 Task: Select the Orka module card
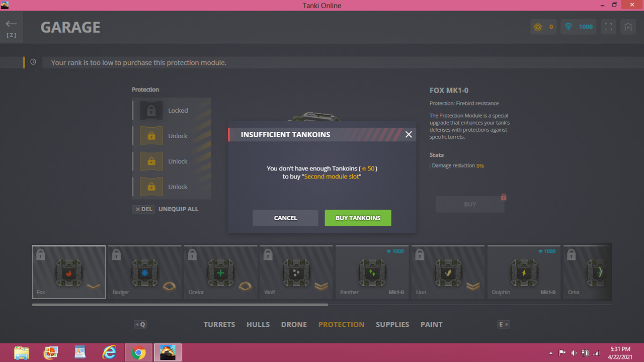coord(588,272)
